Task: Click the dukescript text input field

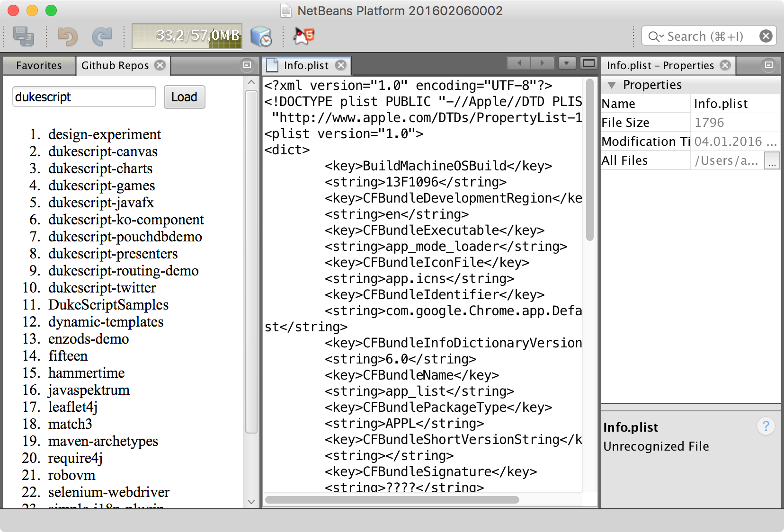Action: click(84, 97)
